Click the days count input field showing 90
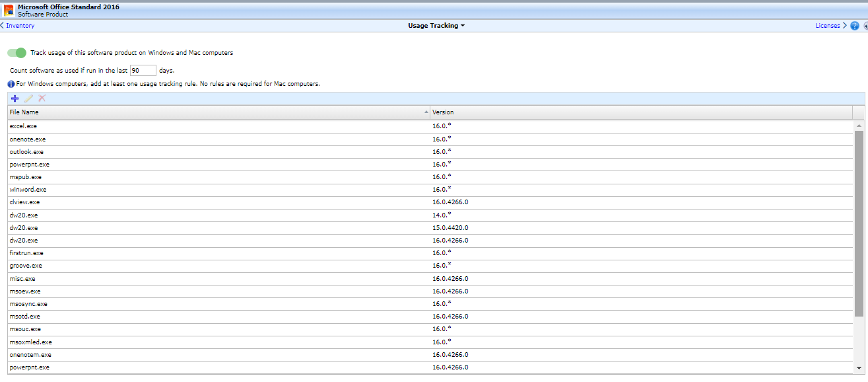 coord(143,70)
